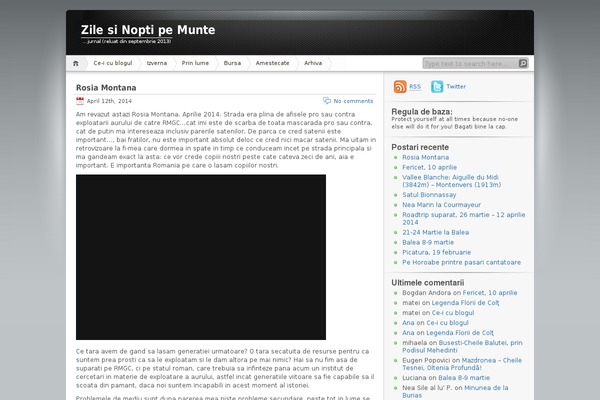Screen dimensions: 600x400
Task: Play the embedded black video
Action: click(201, 257)
